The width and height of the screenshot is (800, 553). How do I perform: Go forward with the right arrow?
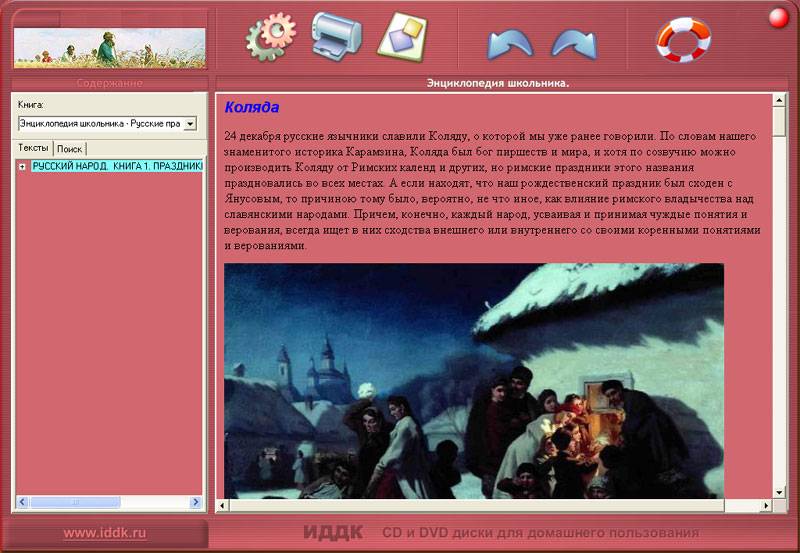coord(573,44)
